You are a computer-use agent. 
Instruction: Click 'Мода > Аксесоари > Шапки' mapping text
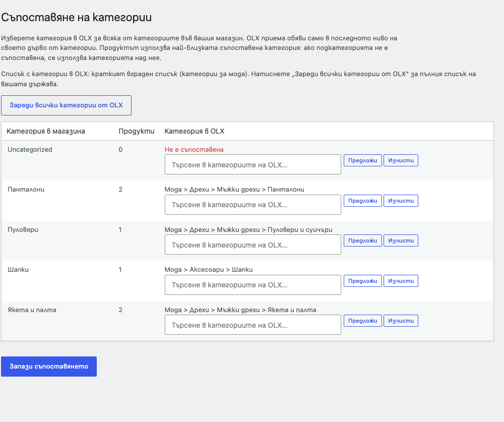[x=209, y=270]
